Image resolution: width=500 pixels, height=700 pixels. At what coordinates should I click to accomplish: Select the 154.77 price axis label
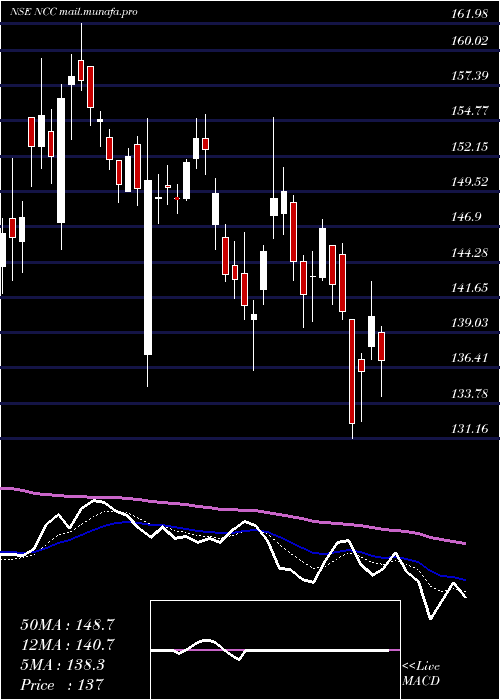tap(471, 111)
